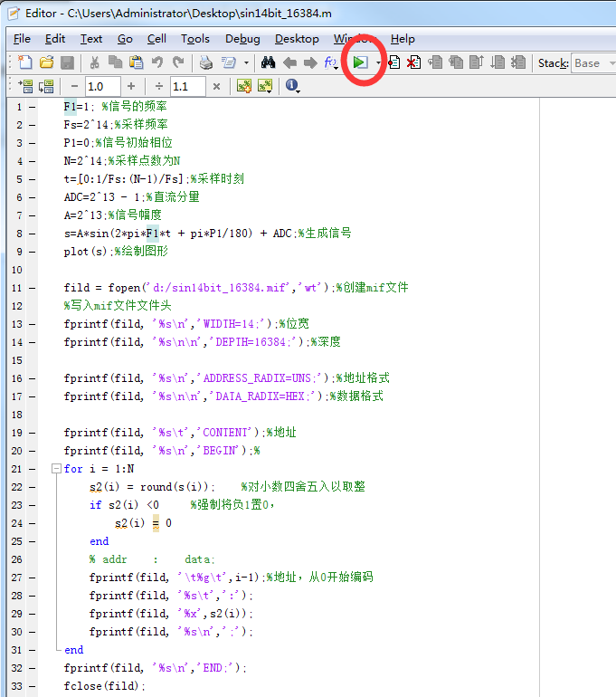Toggle breakpoint dash on line 11
Screen dimensions: 616x697
[32, 288]
